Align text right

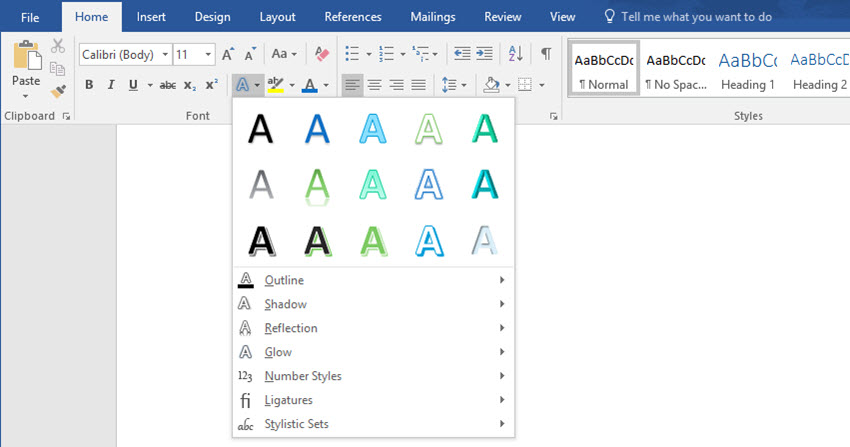click(x=397, y=85)
